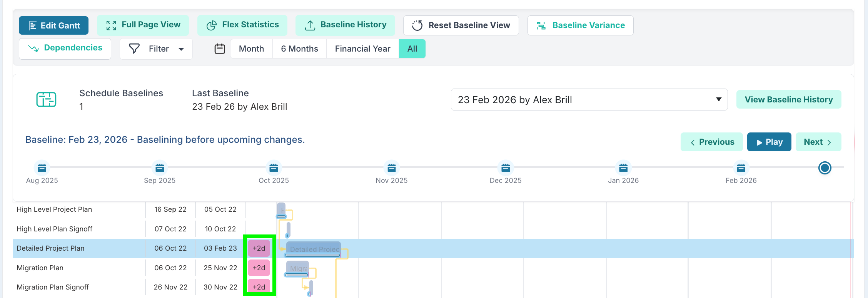Click the calendar icon beside Month

point(220,49)
